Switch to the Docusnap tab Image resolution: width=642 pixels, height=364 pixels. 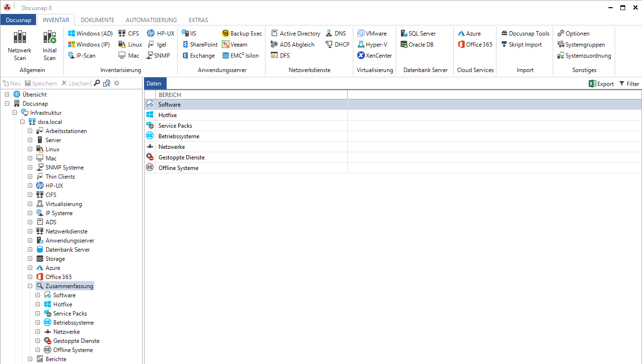(18, 20)
